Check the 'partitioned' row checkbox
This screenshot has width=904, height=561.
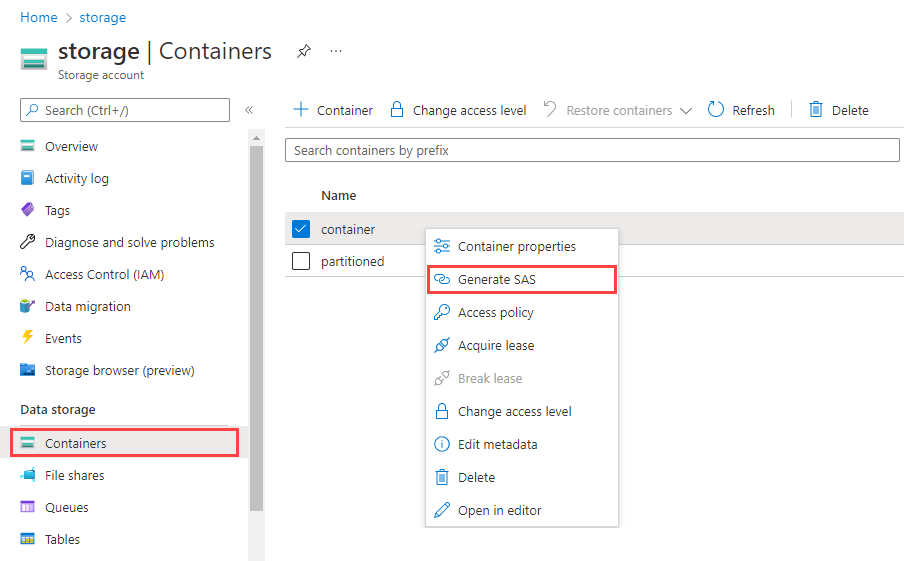(301, 261)
